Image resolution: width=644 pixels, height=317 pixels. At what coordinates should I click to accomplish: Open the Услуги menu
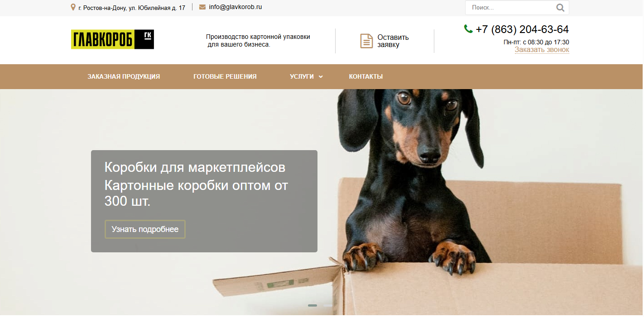(x=302, y=76)
